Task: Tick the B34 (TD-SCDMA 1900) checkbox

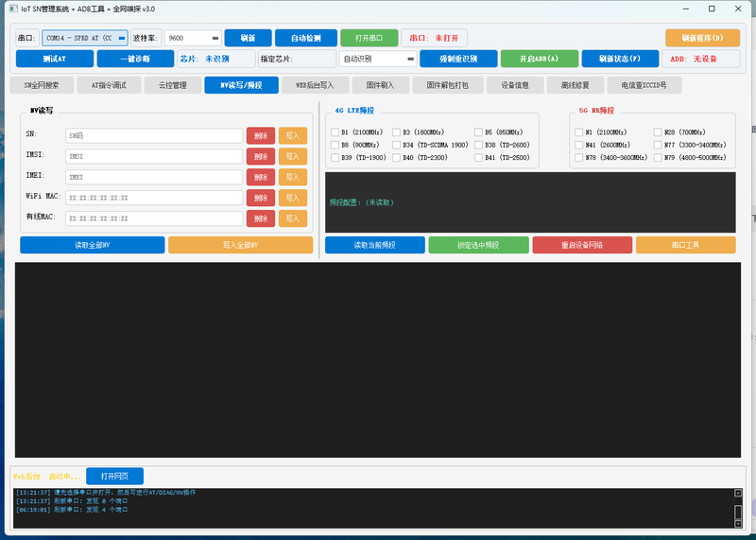Action: 396,145
